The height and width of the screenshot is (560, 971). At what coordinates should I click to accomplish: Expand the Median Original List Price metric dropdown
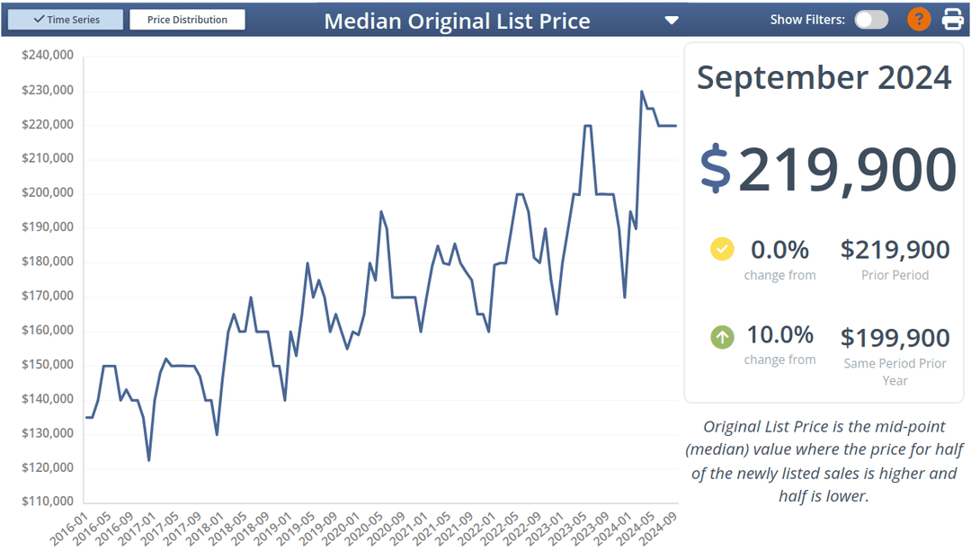[x=672, y=19]
